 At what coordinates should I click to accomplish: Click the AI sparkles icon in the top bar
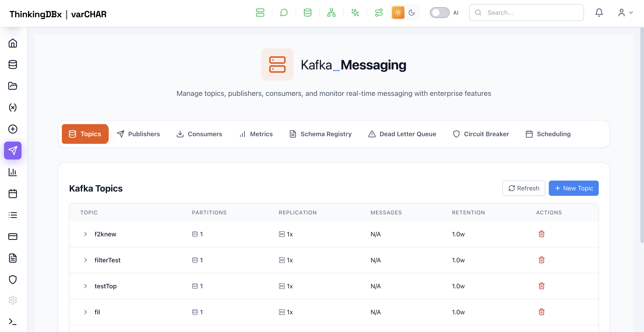(355, 13)
